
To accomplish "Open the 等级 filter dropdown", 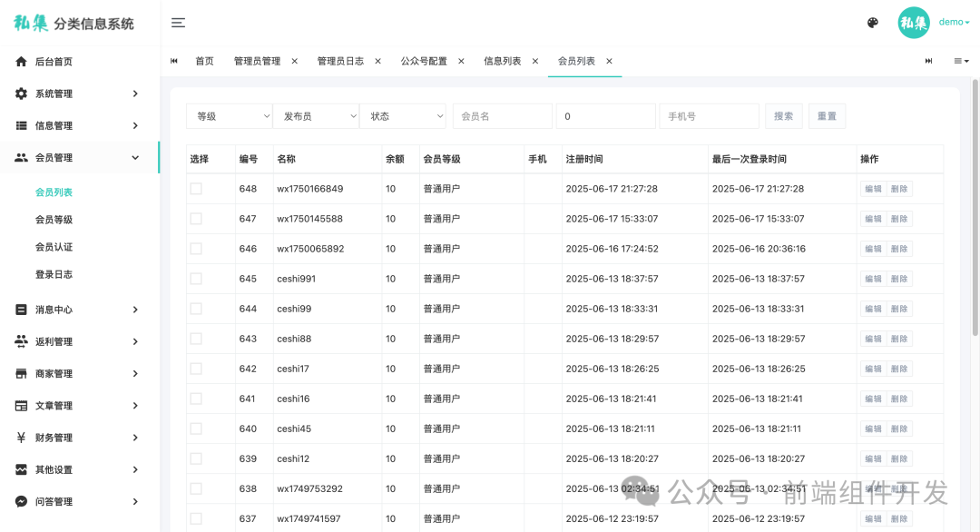I will point(230,116).
